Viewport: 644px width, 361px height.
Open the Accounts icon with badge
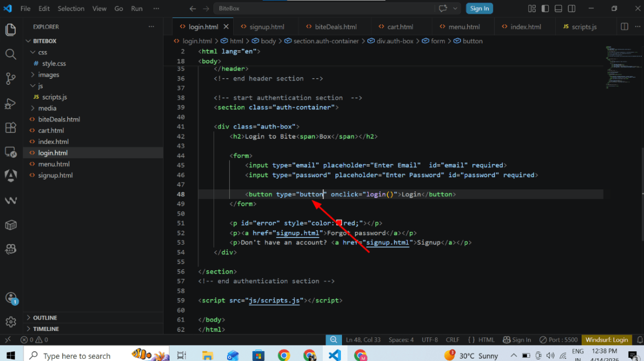point(11,298)
